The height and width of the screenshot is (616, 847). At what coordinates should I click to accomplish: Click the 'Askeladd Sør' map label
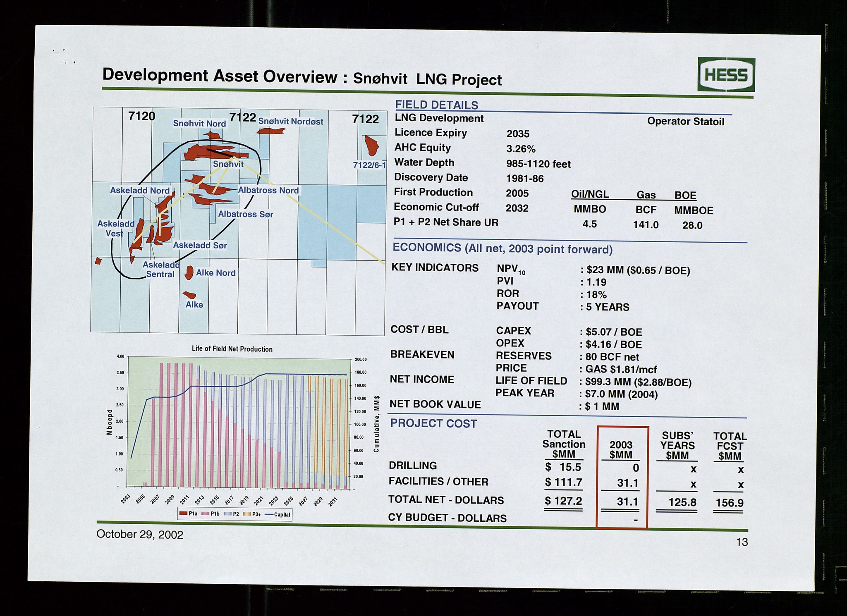point(200,245)
